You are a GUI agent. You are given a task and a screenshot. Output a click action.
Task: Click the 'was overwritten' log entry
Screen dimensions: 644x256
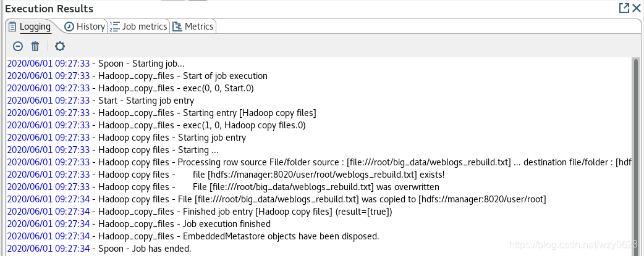point(224,187)
